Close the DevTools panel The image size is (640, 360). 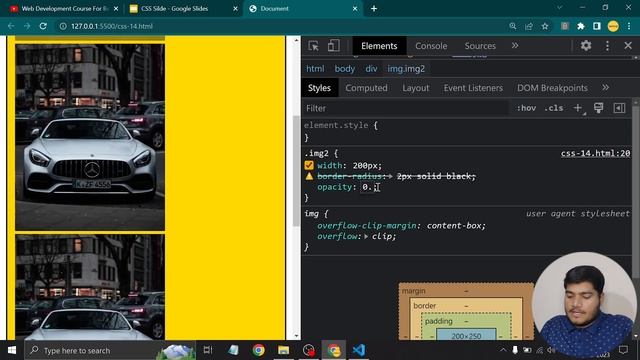pos(628,45)
